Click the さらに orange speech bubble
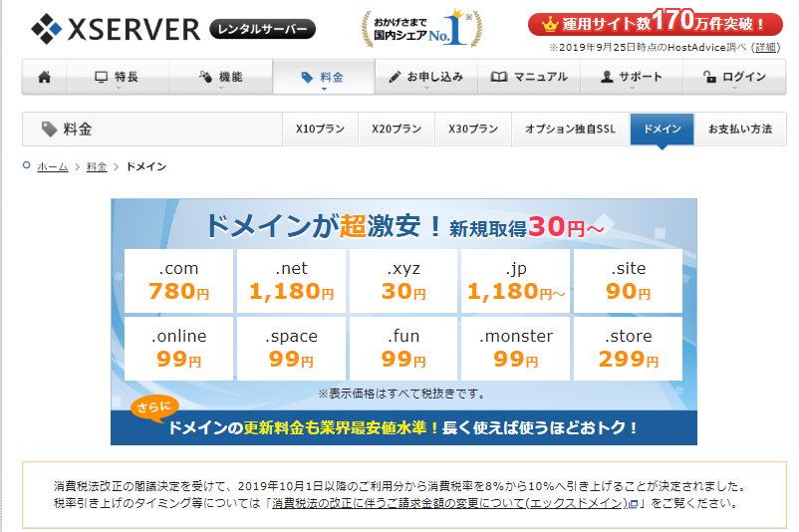 click(x=154, y=407)
